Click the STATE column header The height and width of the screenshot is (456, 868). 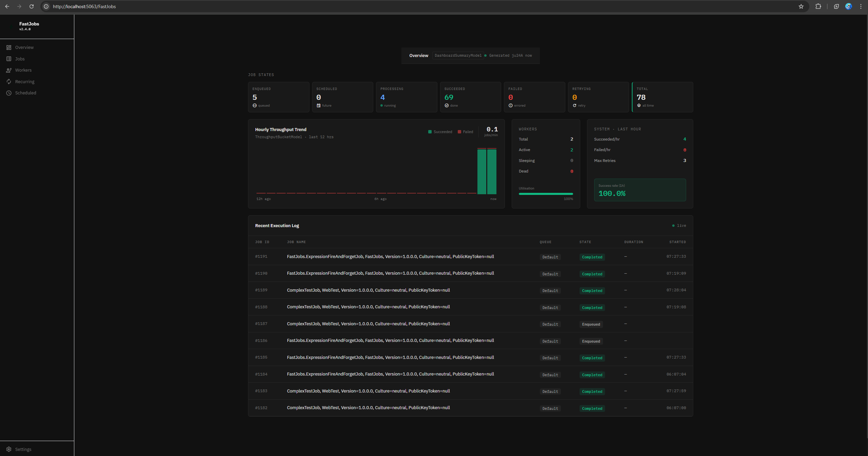pyautogui.click(x=585, y=242)
